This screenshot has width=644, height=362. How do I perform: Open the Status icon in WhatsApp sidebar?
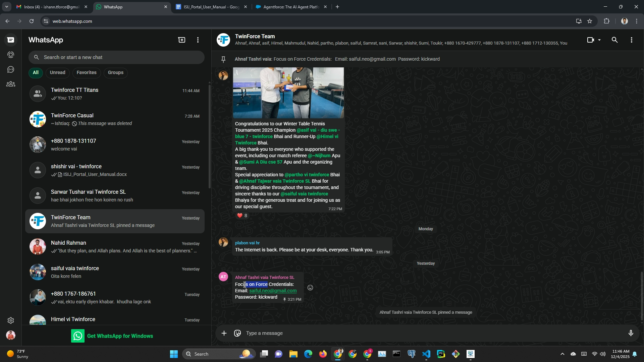[x=11, y=55]
